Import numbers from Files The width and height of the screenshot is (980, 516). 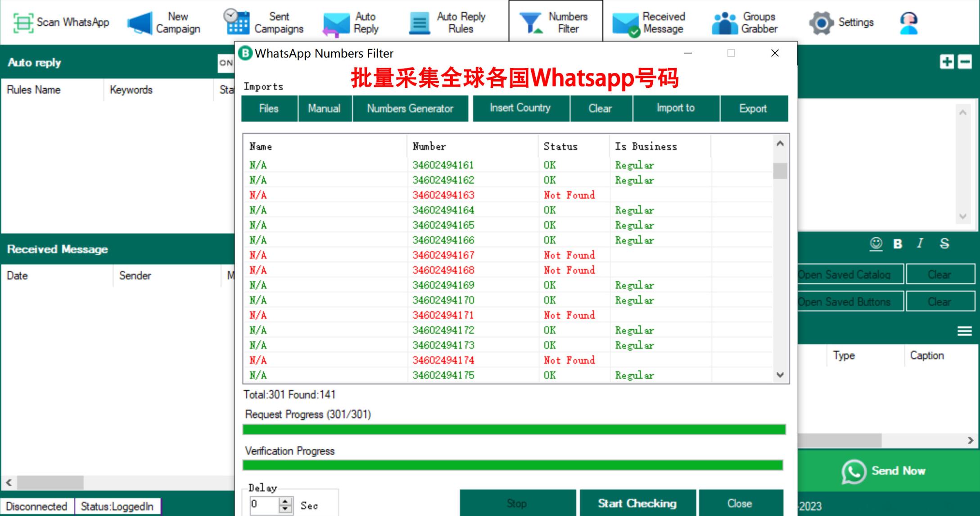(269, 109)
